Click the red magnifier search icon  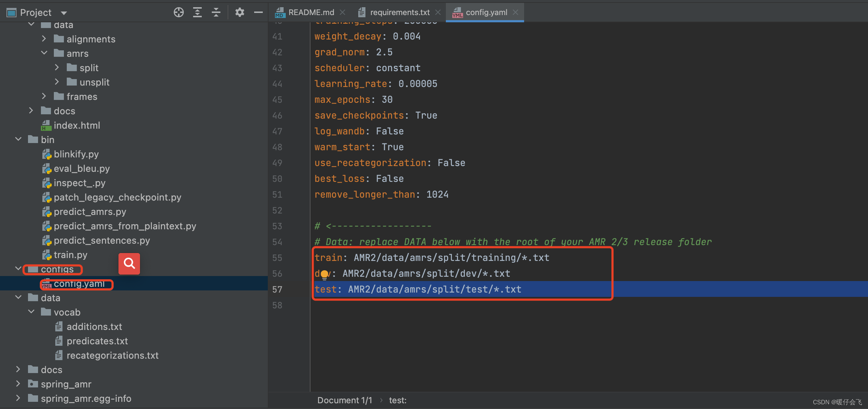pos(129,263)
